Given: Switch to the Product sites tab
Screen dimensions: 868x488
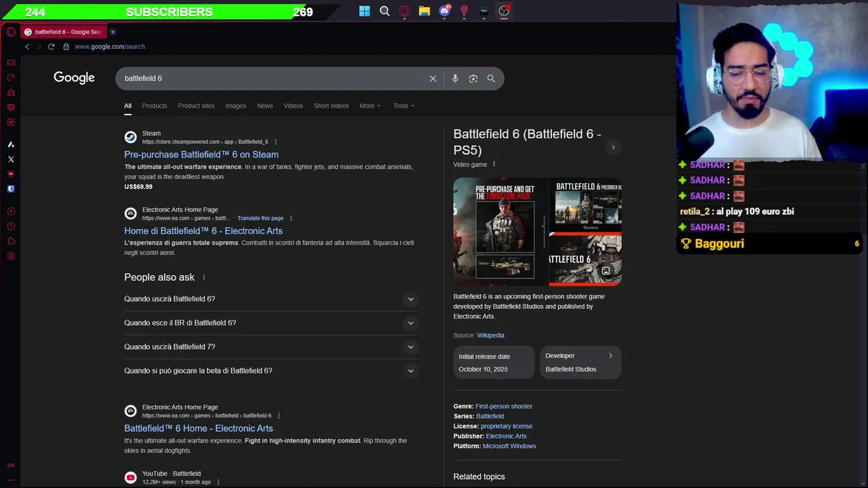Looking at the screenshot, I should pos(196,106).
